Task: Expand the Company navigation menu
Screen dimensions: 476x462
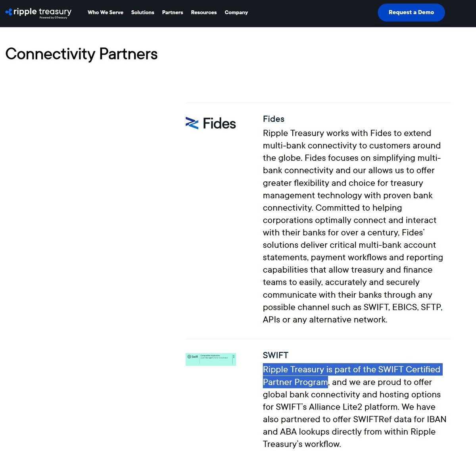Action: [x=236, y=12]
